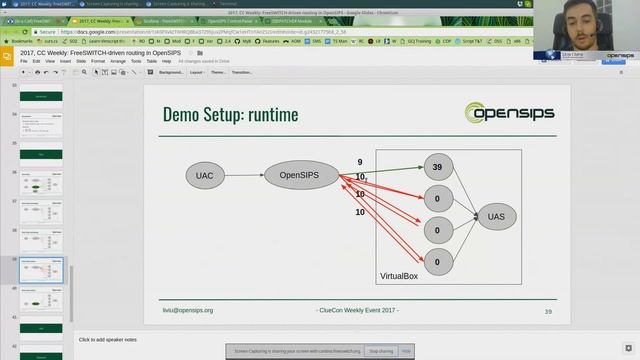This screenshot has height=360, width=640.
Task: Click the insert image icon
Action: pos(114,72)
